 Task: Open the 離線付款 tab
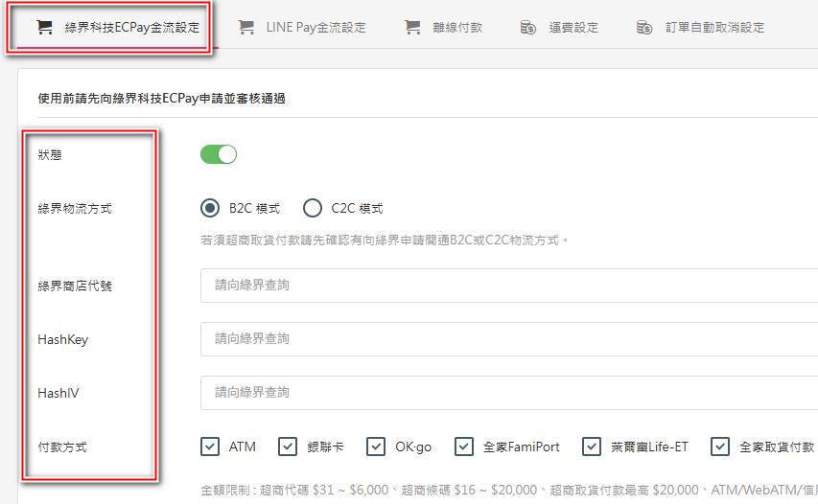click(443, 27)
